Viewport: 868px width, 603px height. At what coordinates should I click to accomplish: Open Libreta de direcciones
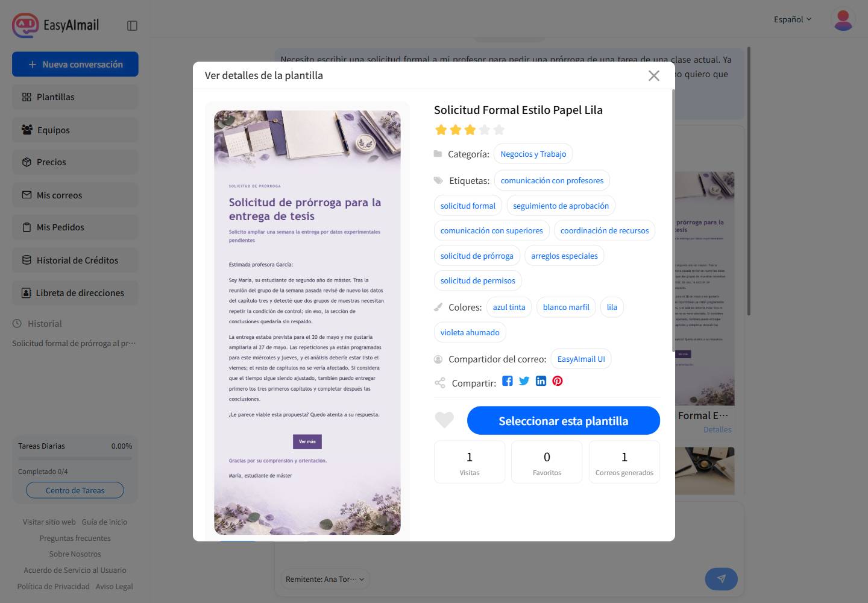[75, 292]
